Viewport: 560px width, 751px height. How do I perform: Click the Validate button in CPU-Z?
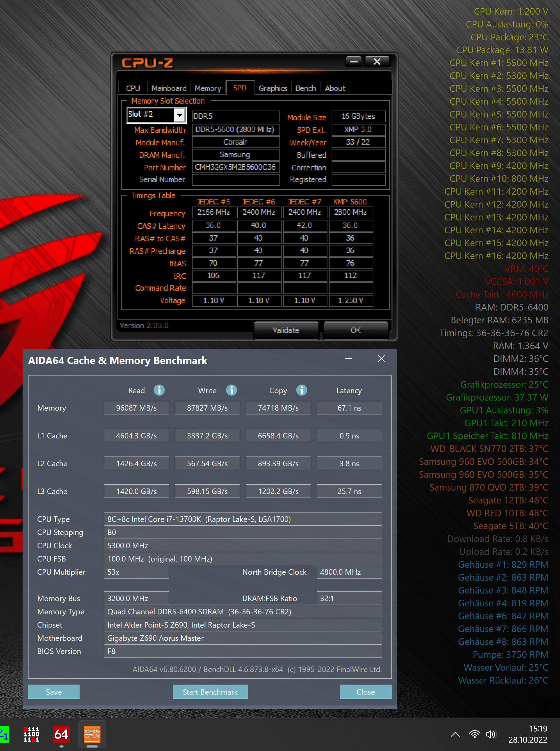pos(286,330)
